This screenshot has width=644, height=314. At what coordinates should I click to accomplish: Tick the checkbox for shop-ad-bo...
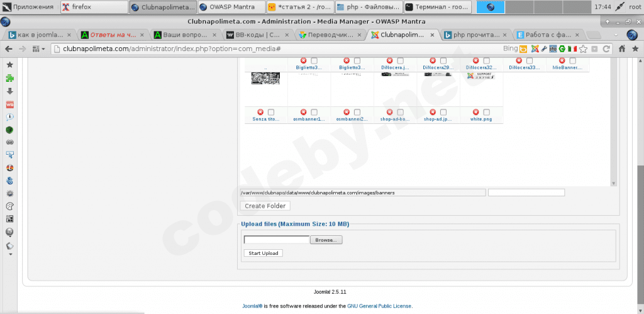coord(401,112)
